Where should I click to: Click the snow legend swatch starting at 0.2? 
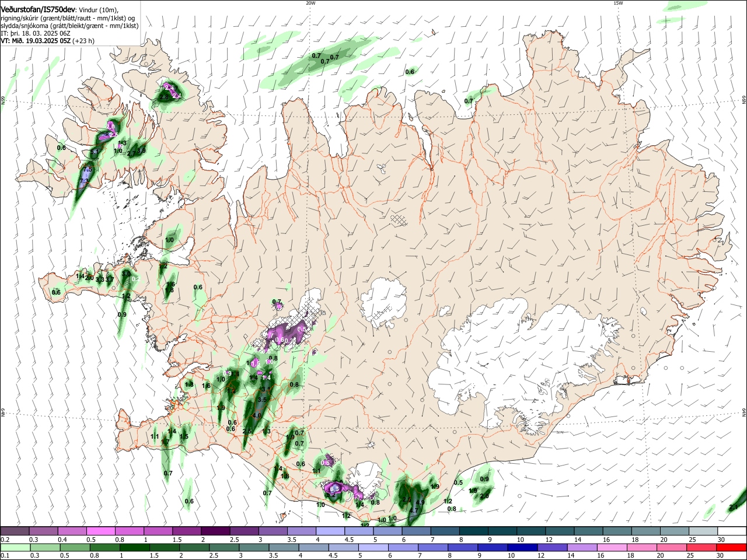(x=15, y=531)
